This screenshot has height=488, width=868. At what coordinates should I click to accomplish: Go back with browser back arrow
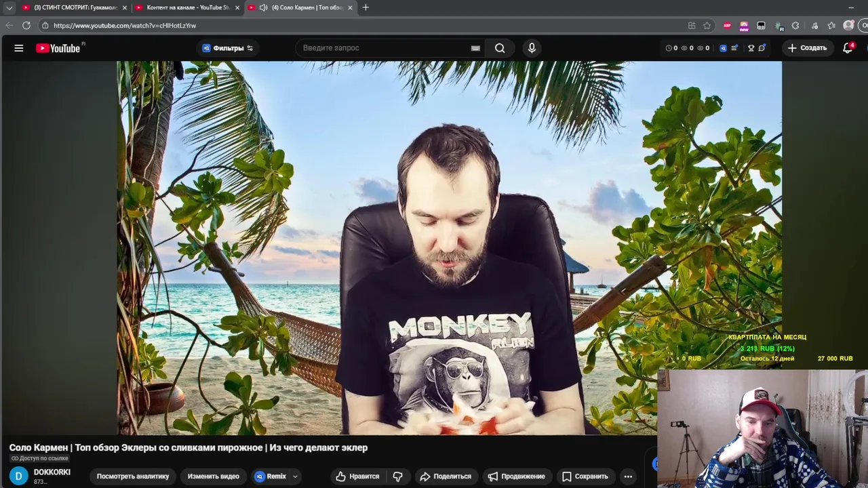coord(9,25)
